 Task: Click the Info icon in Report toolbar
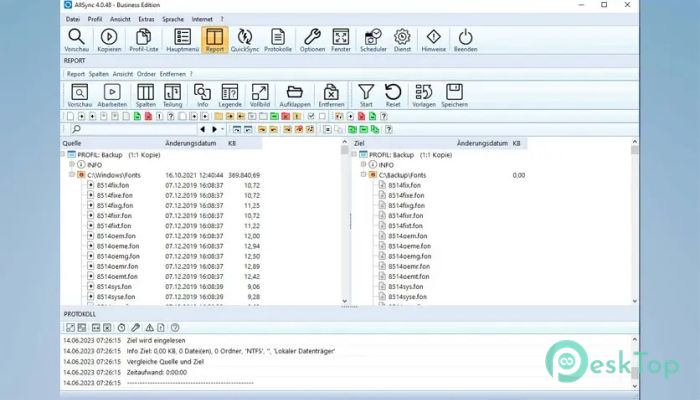coord(202,92)
